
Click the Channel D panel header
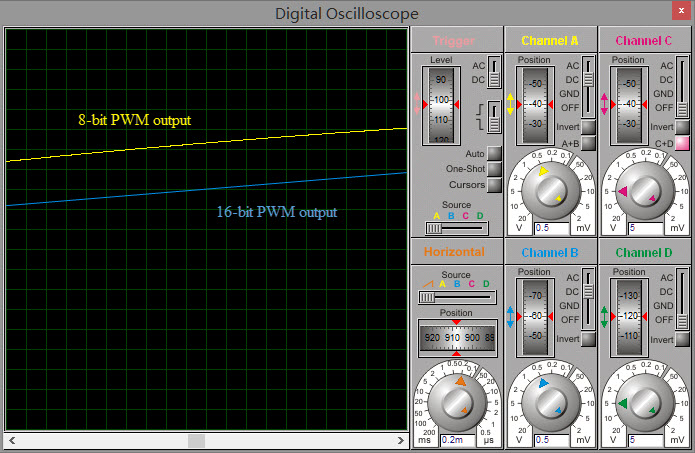644,252
